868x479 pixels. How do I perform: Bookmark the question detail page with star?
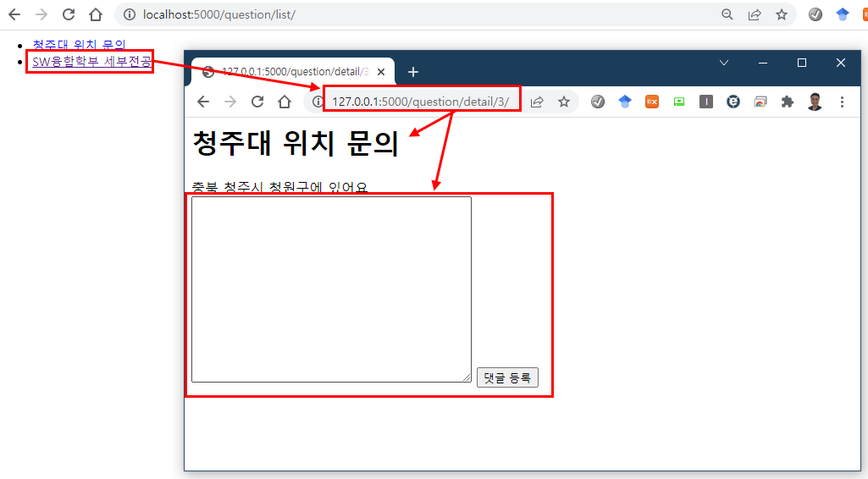pyautogui.click(x=563, y=102)
